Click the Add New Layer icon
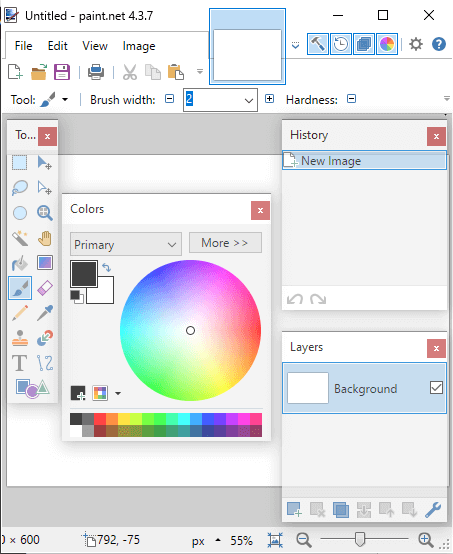Screen dimensions: 453x554 [x=294, y=509]
